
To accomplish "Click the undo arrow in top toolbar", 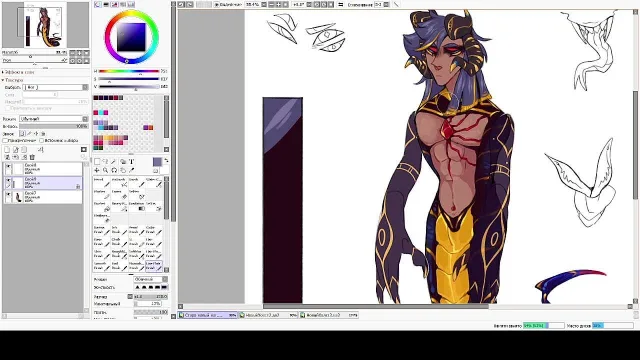I will [x=181, y=4].
